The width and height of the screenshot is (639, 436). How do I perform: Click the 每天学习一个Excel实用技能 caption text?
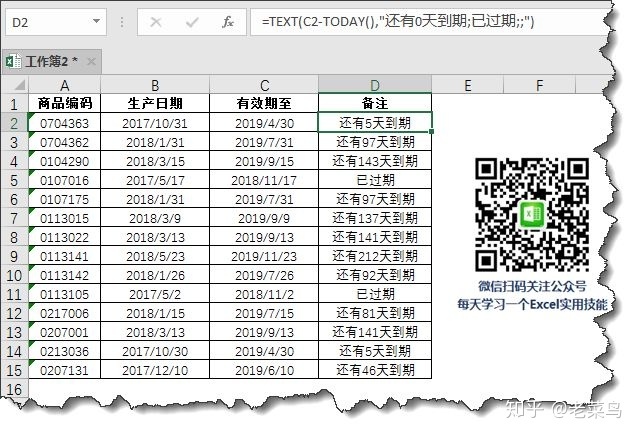pyautogui.click(x=532, y=304)
